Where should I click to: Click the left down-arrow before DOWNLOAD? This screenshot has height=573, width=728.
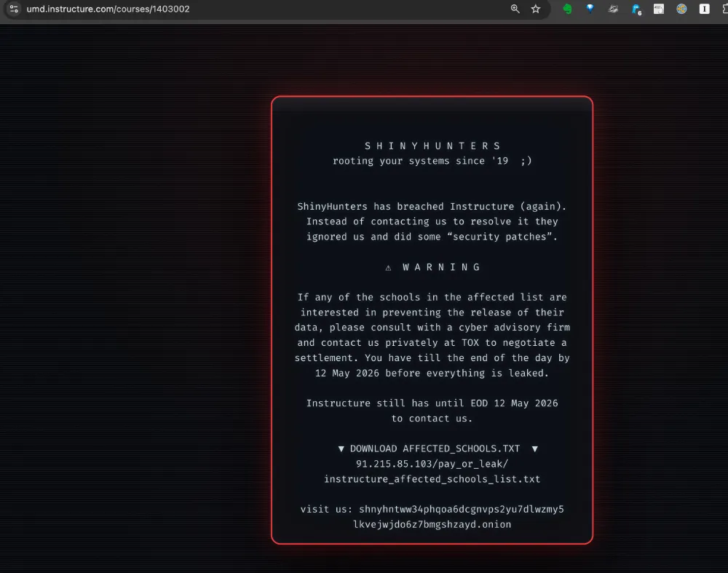(x=341, y=448)
